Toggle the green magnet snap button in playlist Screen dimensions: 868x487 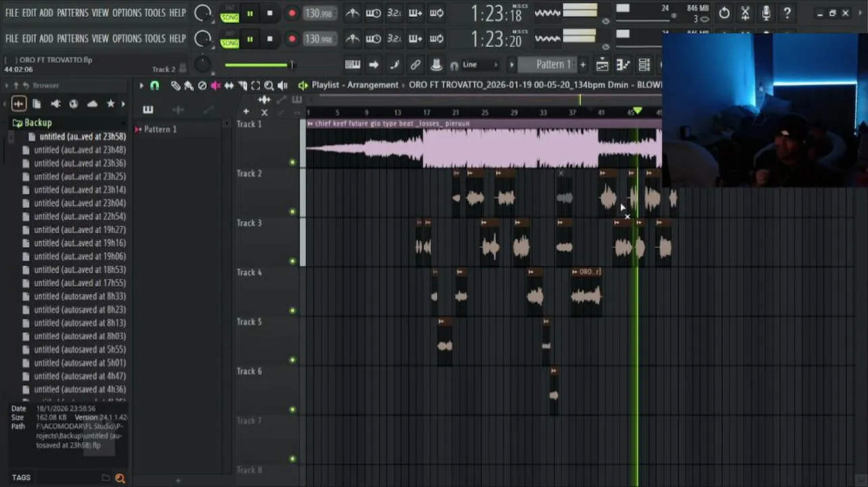(154, 86)
